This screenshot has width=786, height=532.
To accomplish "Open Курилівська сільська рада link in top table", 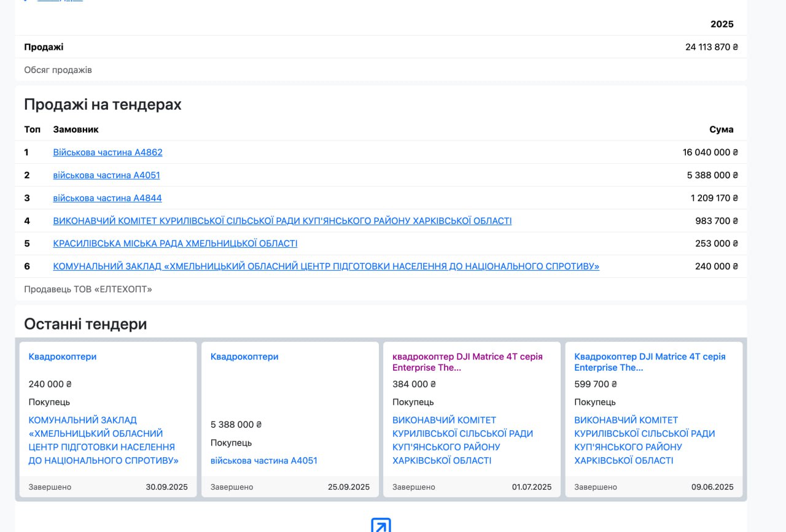I will [282, 221].
